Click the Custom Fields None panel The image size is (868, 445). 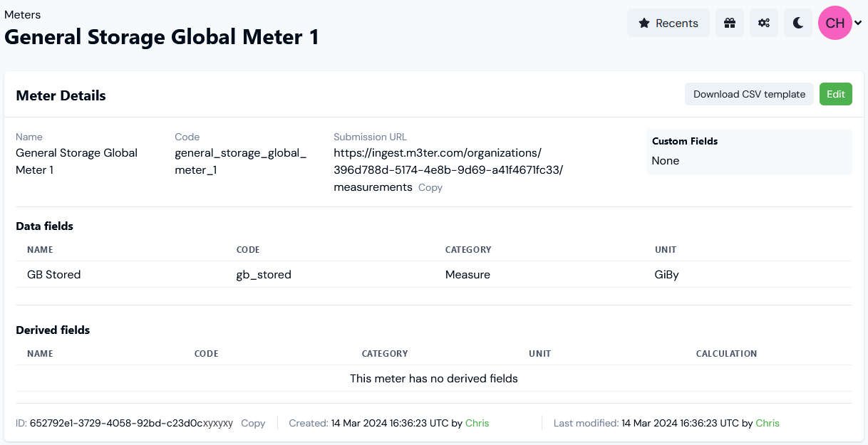(x=748, y=152)
